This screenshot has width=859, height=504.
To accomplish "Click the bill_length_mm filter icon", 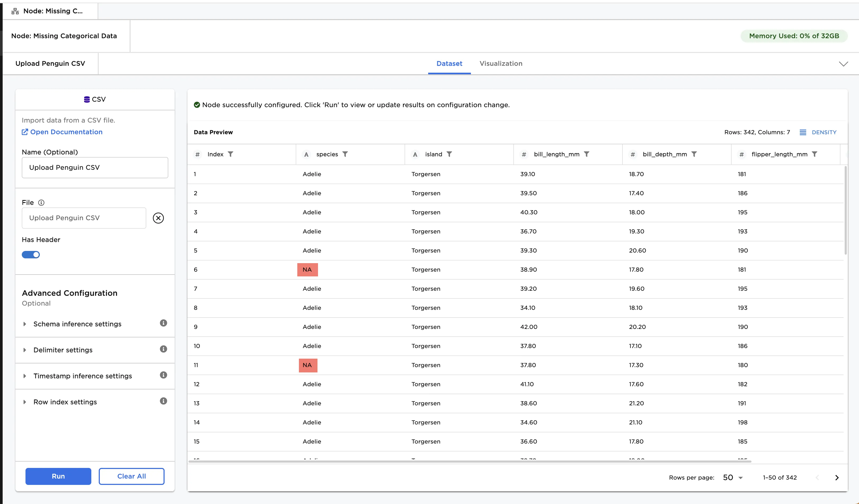I will (586, 154).
